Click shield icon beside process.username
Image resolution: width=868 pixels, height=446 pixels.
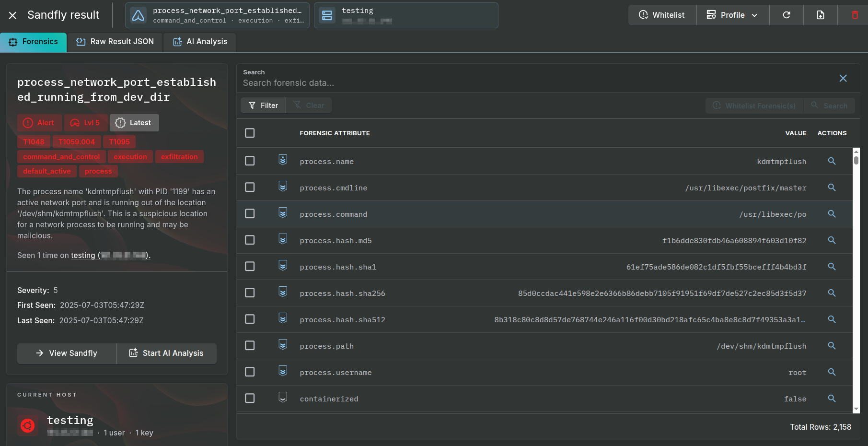283,371
